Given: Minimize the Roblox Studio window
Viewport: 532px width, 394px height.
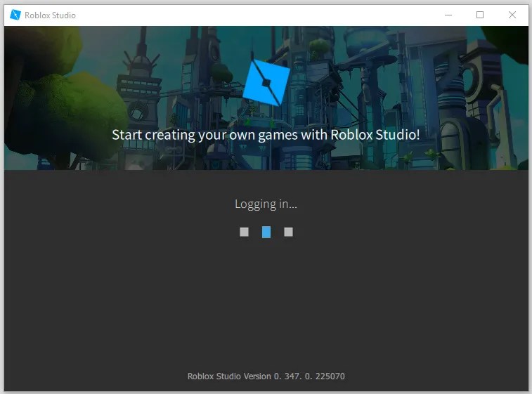Looking at the screenshot, I should 448,15.
